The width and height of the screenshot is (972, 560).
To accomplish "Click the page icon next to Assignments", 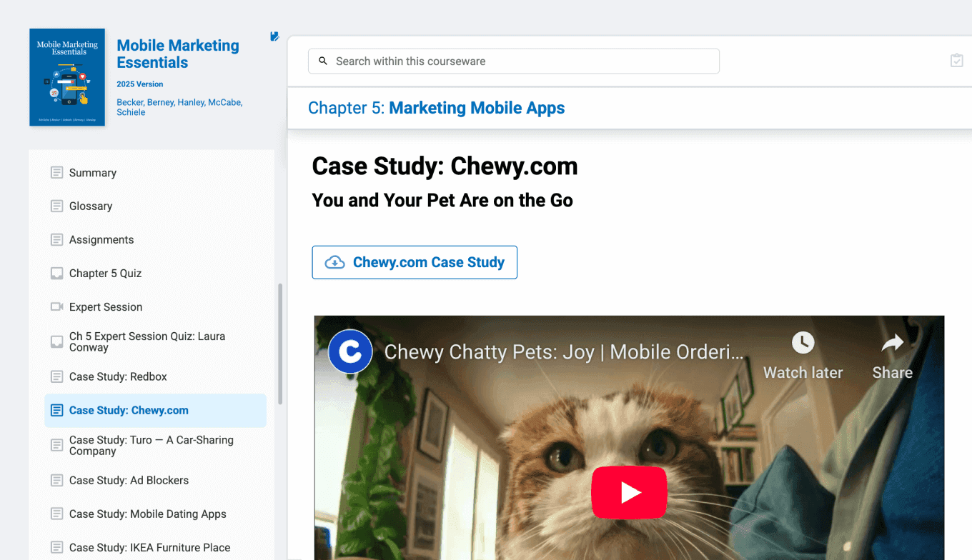I will pyautogui.click(x=57, y=240).
